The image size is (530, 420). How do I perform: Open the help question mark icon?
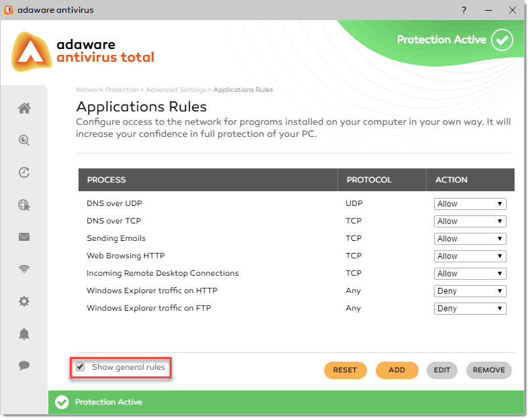(464, 10)
